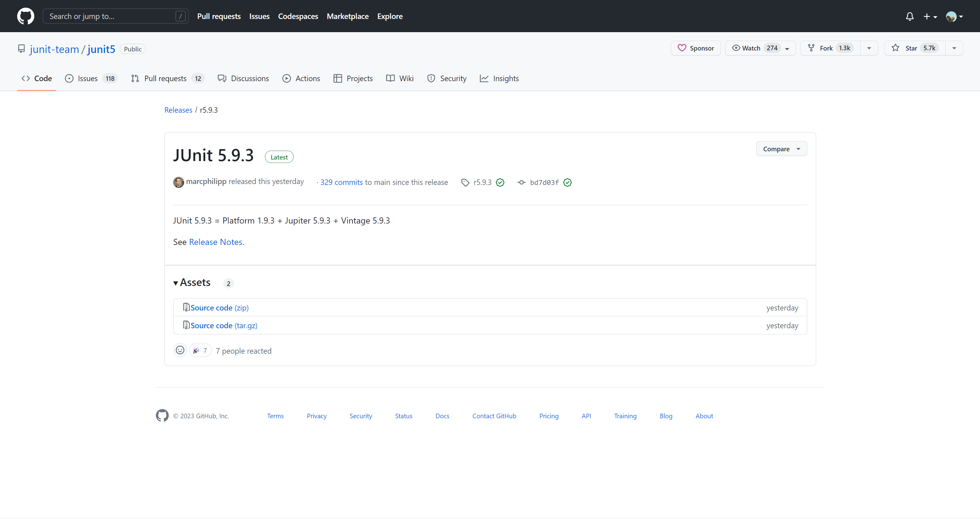Go to Pull requests in the top header
This screenshot has height=519, width=980.
pos(219,16)
